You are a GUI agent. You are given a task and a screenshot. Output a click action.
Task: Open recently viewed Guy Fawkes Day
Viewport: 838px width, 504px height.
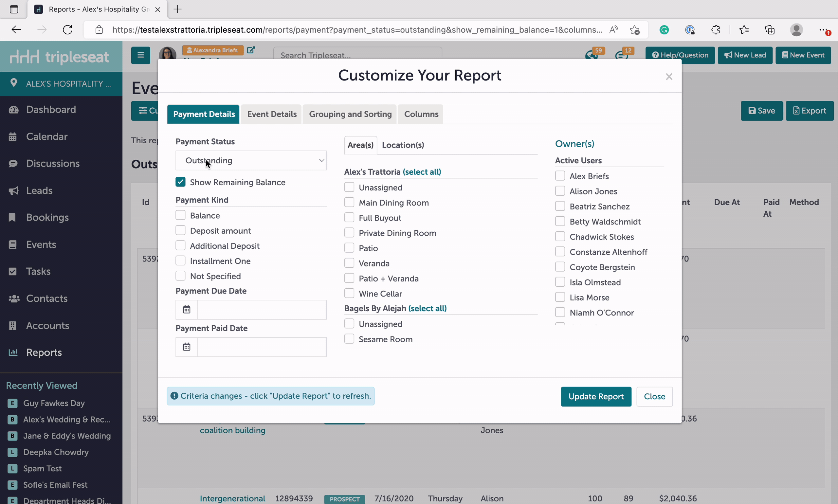point(54,403)
